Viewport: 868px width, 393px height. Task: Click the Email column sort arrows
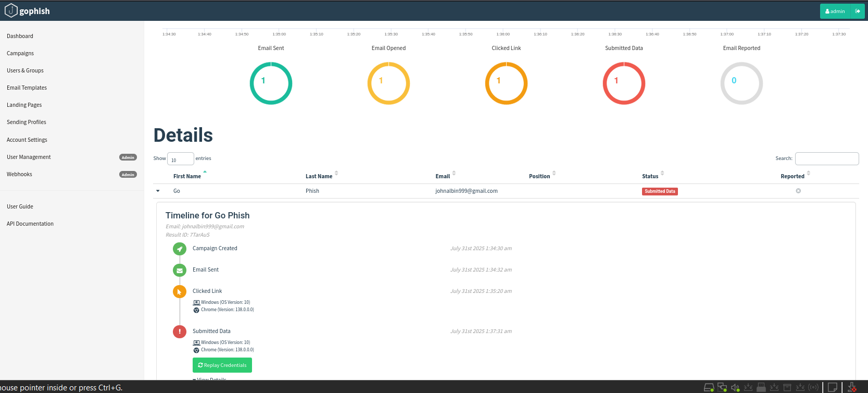click(x=454, y=173)
